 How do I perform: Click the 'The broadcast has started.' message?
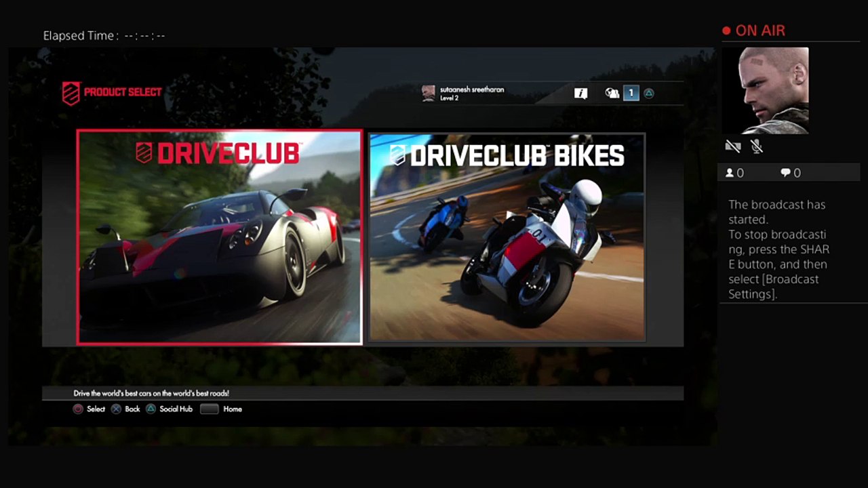tap(777, 212)
